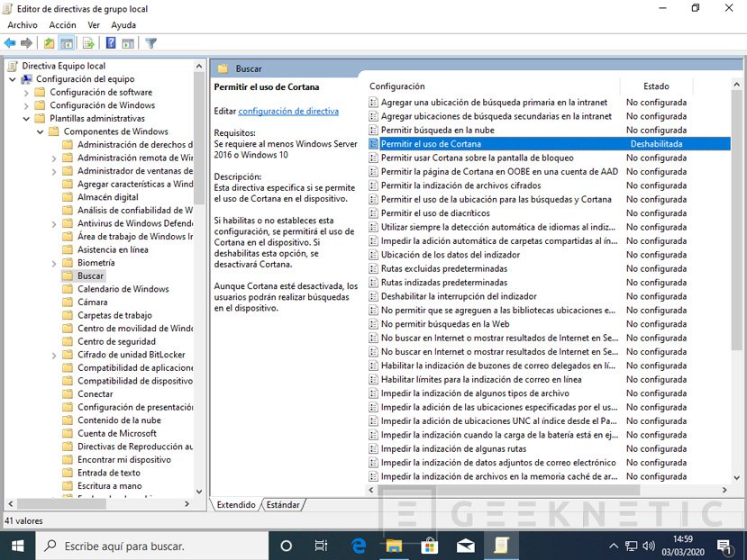747x560 pixels.
Task: Click the Back arrow toolbar icon
Action: pyautogui.click(x=10, y=42)
